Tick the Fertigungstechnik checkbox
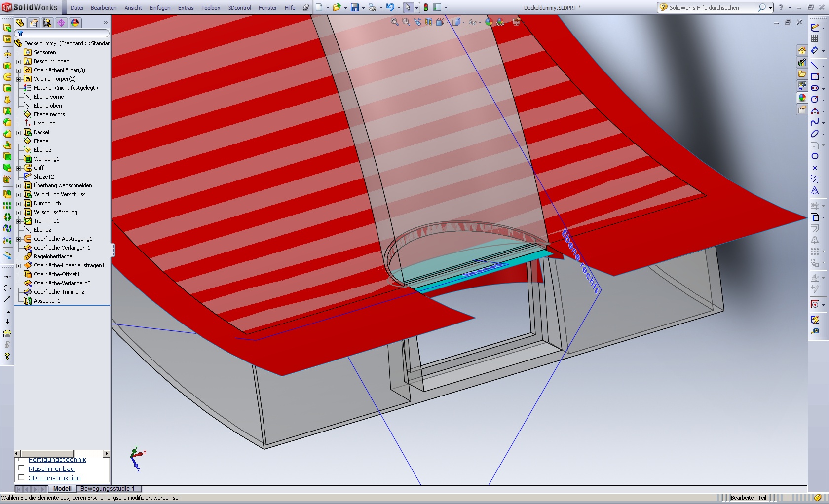 21,460
